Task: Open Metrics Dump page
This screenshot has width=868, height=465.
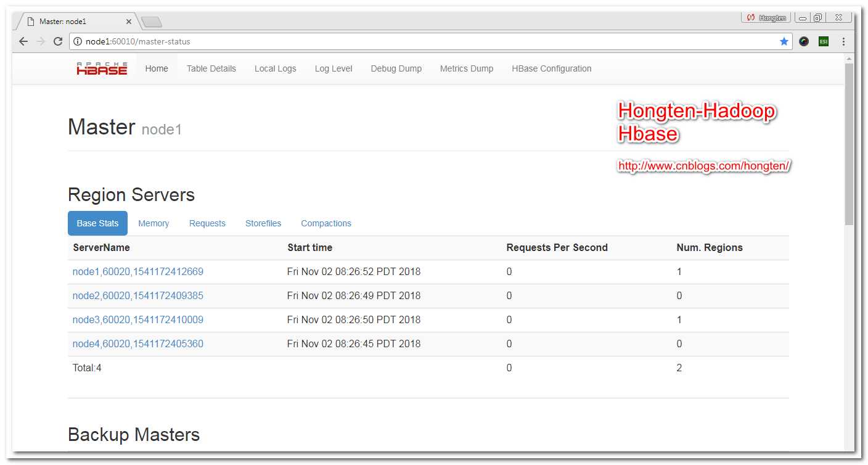Action: click(467, 68)
